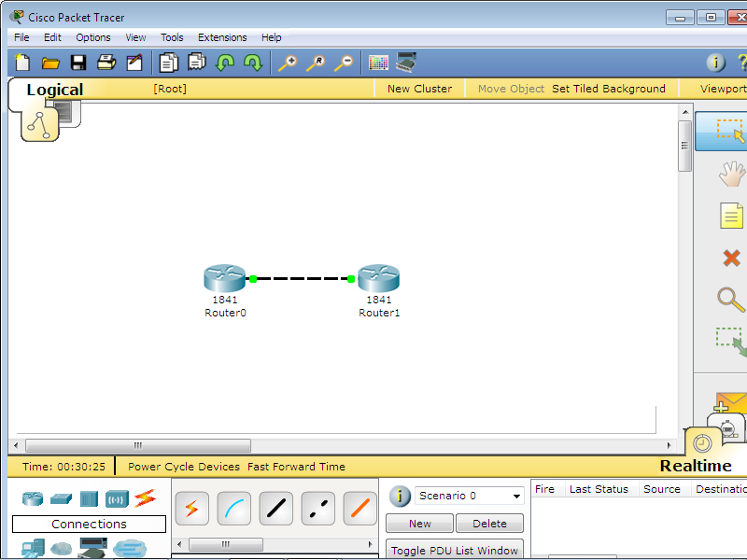Viewport: 747px width, 560px height.
Task: Click the Viewport button
Action: coord(723,89)
